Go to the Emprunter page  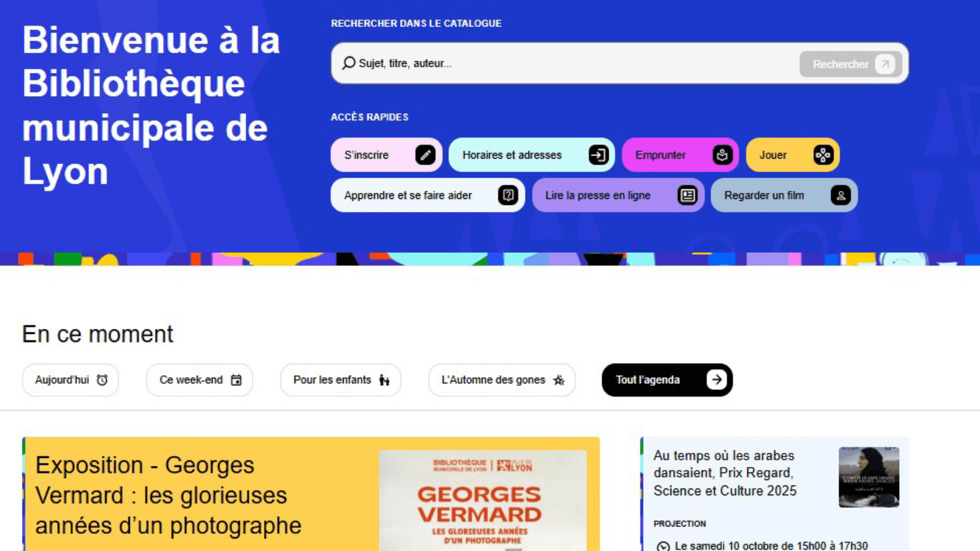click(x=680, y=155)
